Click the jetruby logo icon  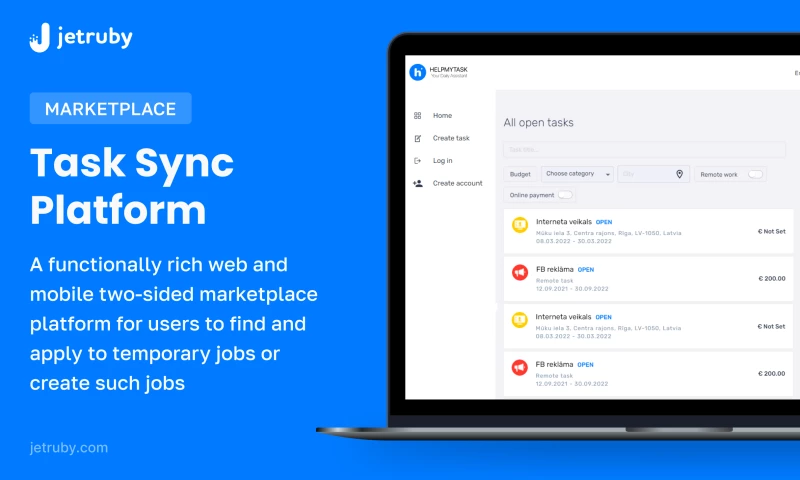[x=40, y=37]
